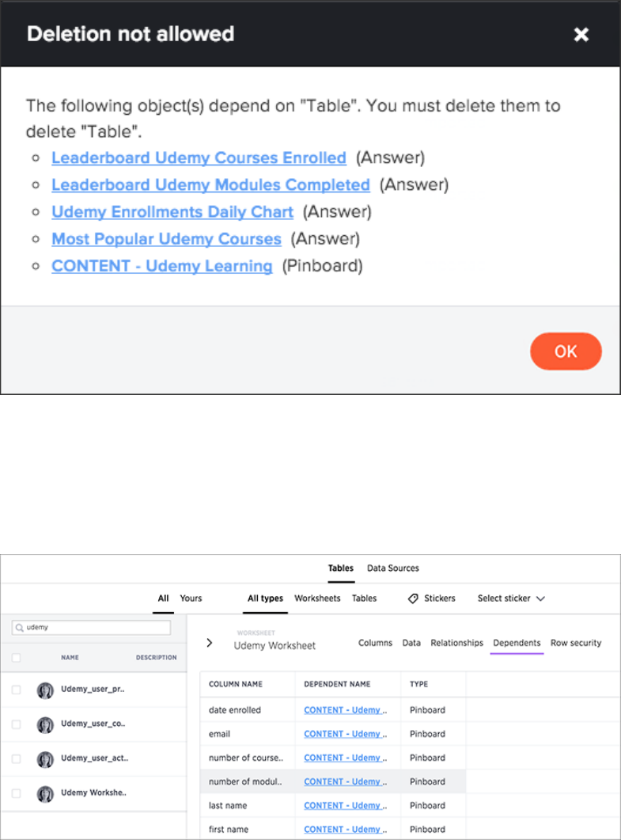The image size is (621, 840).
Task: Click the Udemy Workshe.. avatar icon
Action: pos(45,792)
